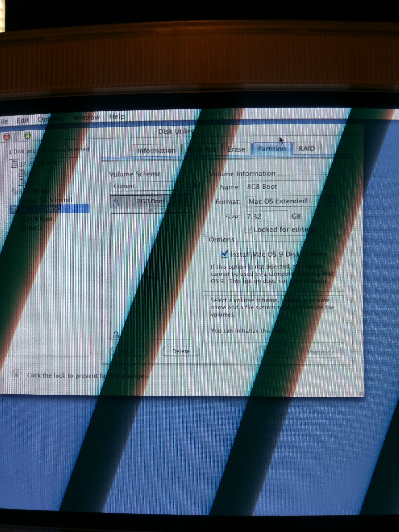Select Mac OS X Install volume
The image size is (399, 532).
[50, 200]
